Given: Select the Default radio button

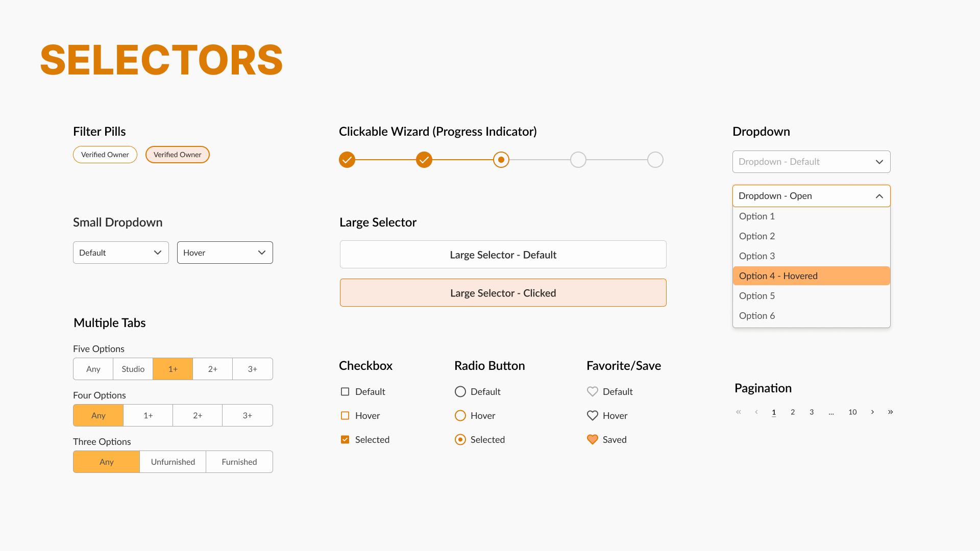Looking at the screenshot, I should 460,391.
